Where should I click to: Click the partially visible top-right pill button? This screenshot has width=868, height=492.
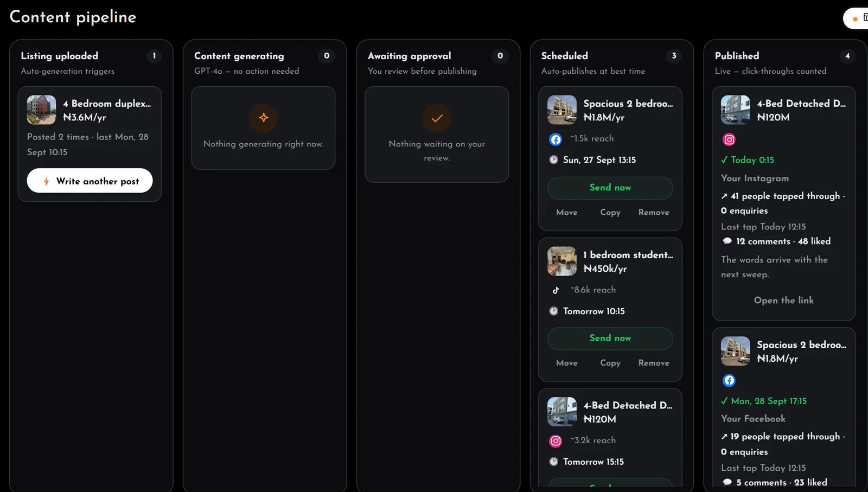point(856,18)
